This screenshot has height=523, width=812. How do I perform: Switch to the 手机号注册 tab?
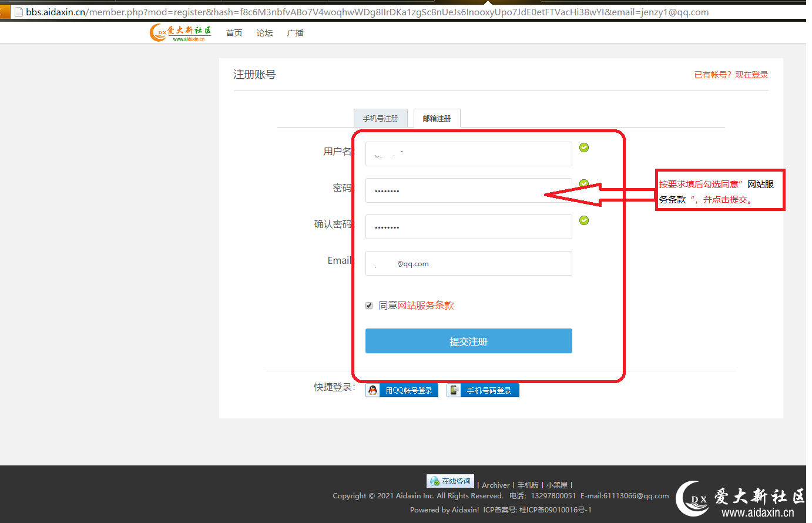coord(380,118)
